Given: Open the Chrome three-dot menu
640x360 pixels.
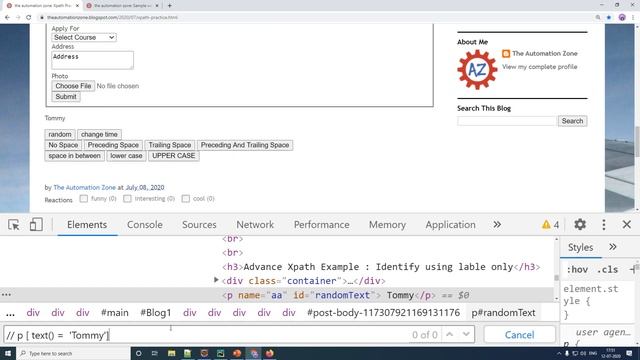Looking at the screenshot, I should pos(633,18).
